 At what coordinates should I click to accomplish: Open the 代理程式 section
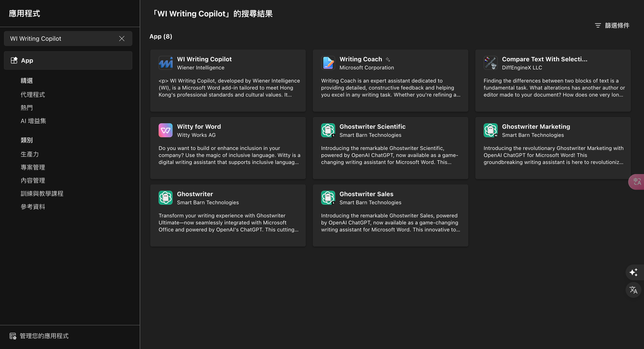click(x=33, y=95)
